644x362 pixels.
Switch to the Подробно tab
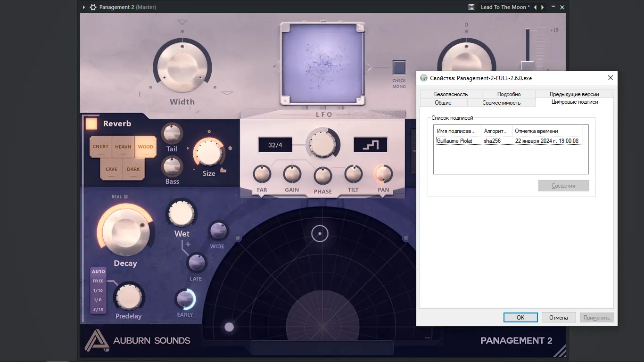point(509,94)
